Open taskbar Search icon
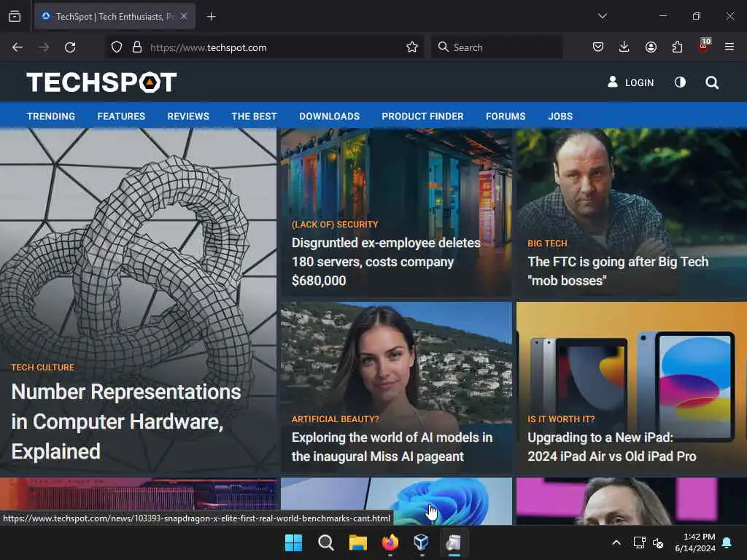The height and width of the screenshot is (560, 747). 326,542
